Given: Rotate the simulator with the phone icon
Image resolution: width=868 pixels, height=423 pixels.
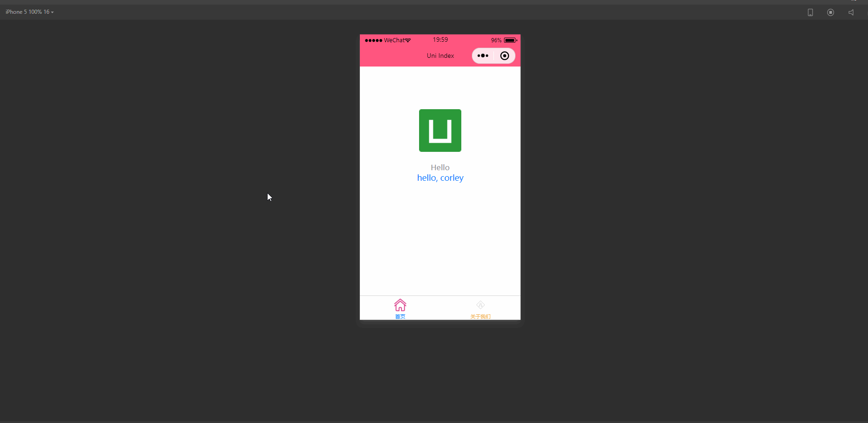Looking at the screenshot, I should pyautogui.click(x=810, y=12).
